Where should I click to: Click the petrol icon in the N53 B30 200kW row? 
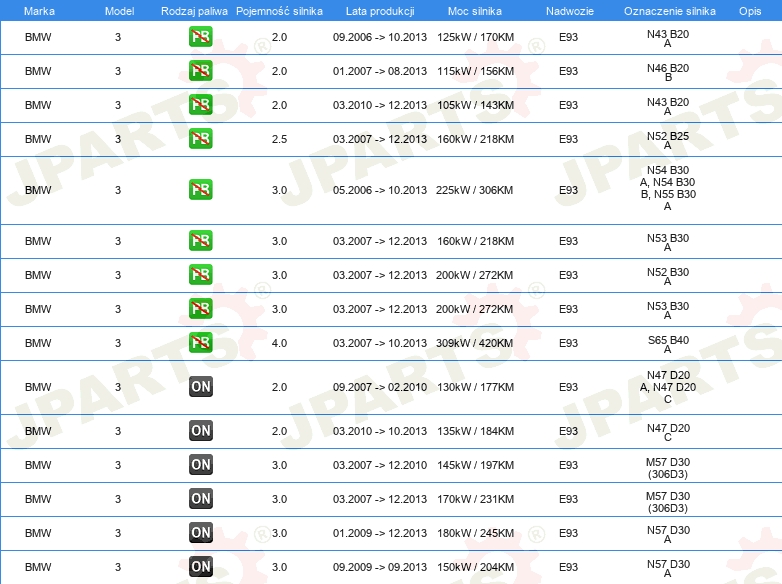[200, 308]
